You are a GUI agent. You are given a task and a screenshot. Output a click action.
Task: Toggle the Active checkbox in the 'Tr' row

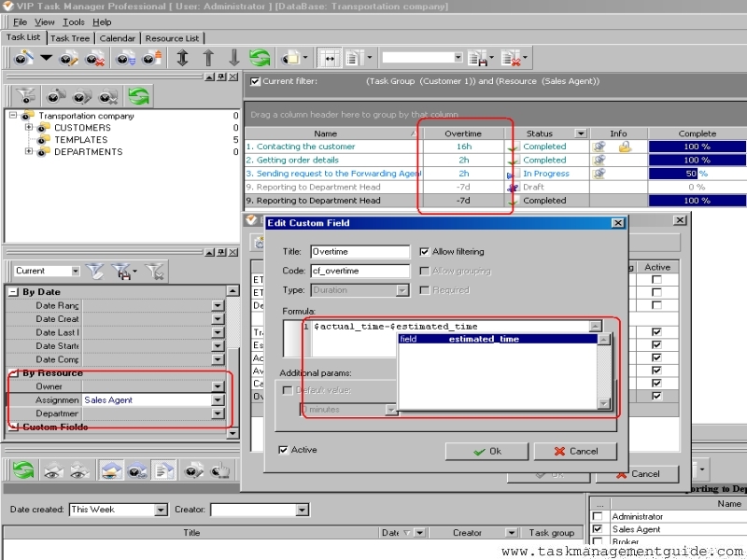pos(656,332)
